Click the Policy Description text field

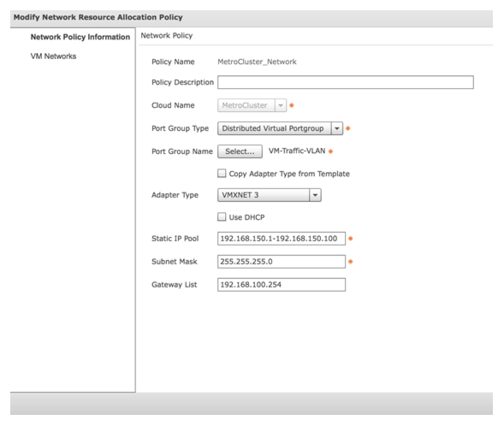346,82
